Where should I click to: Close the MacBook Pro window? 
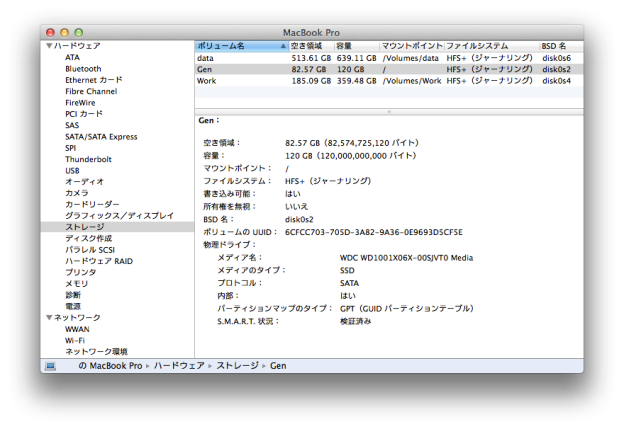51,33
